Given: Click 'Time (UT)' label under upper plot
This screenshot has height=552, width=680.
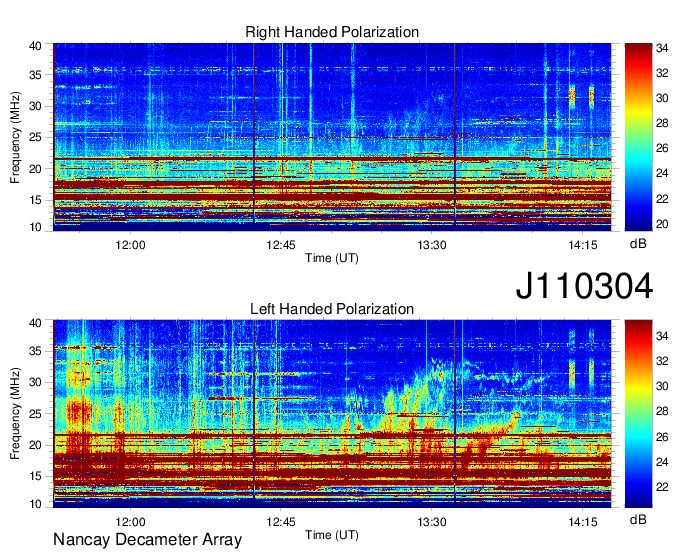Looking at the screenshot, I should [332, 258].
